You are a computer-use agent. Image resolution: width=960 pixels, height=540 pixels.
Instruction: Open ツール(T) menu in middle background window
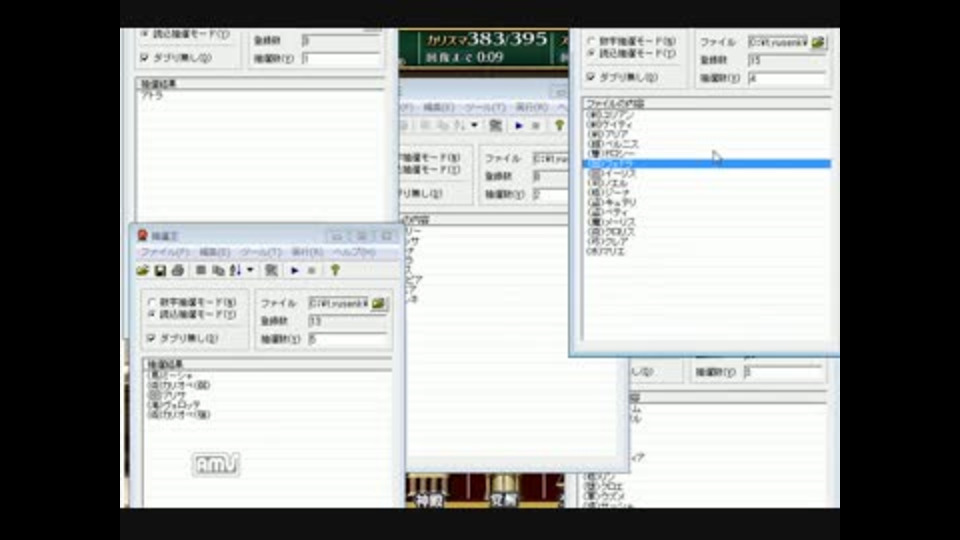click(x=486, y=108)
